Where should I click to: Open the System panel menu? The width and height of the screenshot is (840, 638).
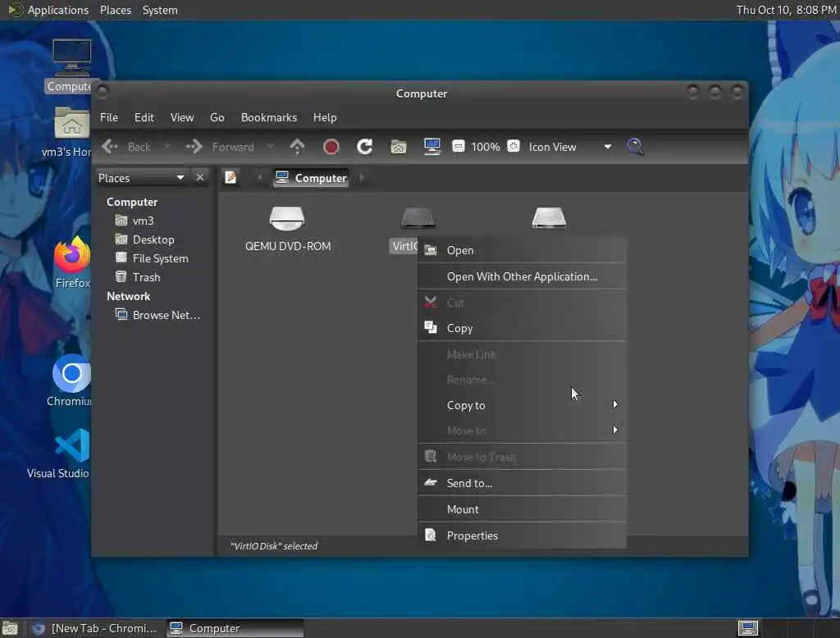coord(160,10)
